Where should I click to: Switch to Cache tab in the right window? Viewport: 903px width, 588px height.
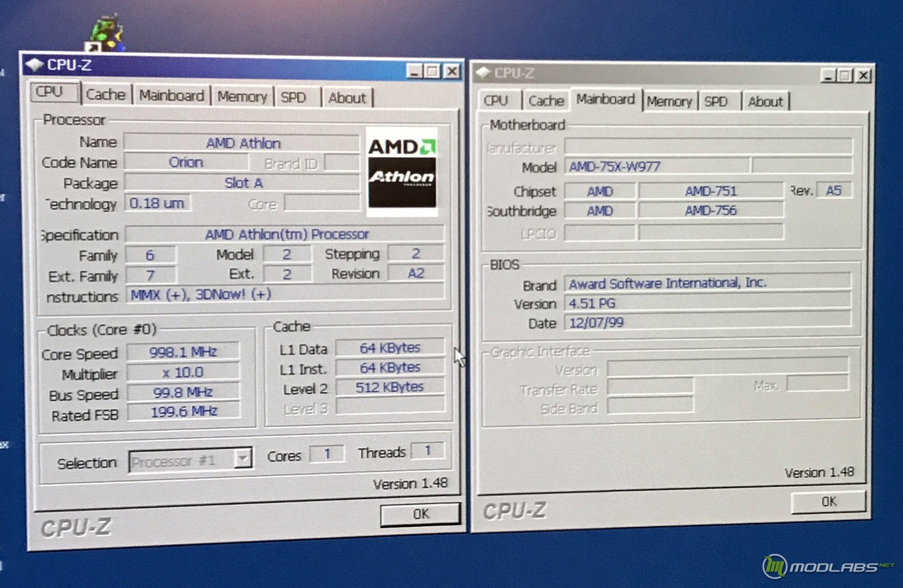tap(545, 100)
